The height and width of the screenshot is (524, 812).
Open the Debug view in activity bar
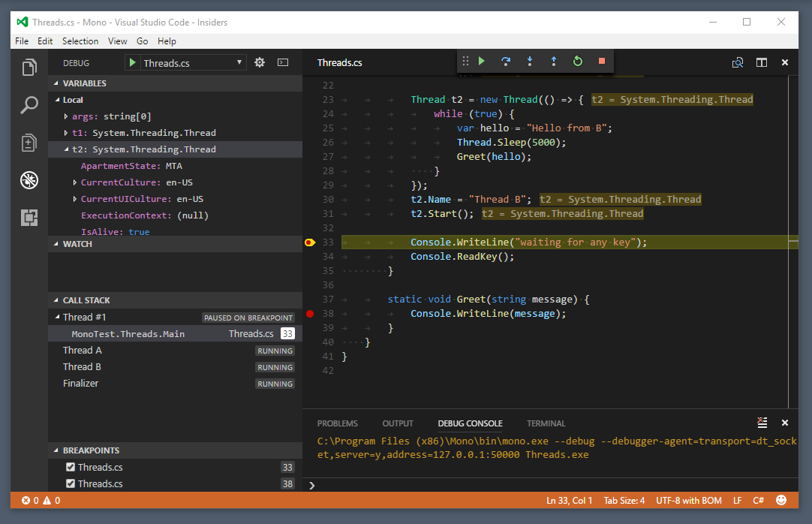(29, 180)
